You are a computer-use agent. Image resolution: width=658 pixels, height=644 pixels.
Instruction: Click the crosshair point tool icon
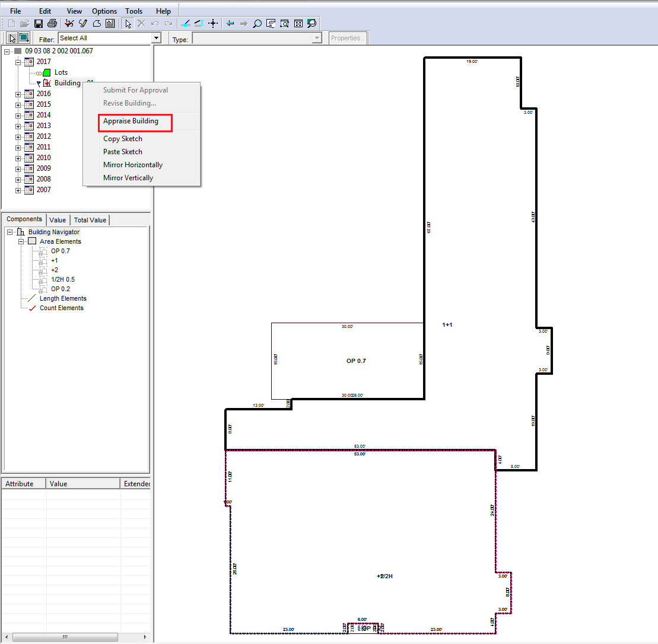[x=214, y=24]
